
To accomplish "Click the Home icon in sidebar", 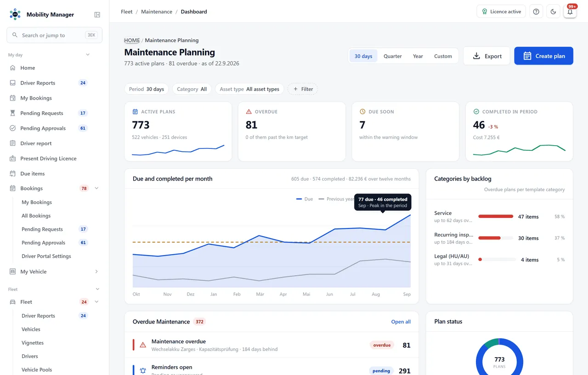I will pyautogui.click(x=13, y=68).
